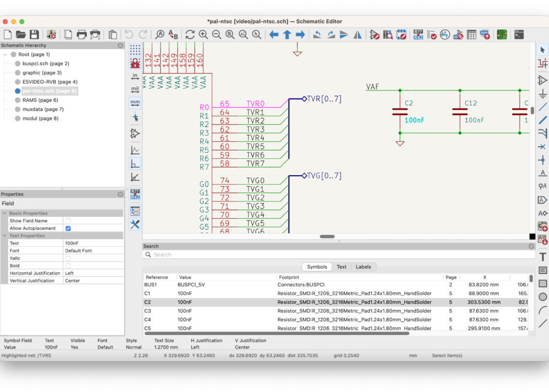Collapse the Root (page 1) tree node

[x=5, y=54]
